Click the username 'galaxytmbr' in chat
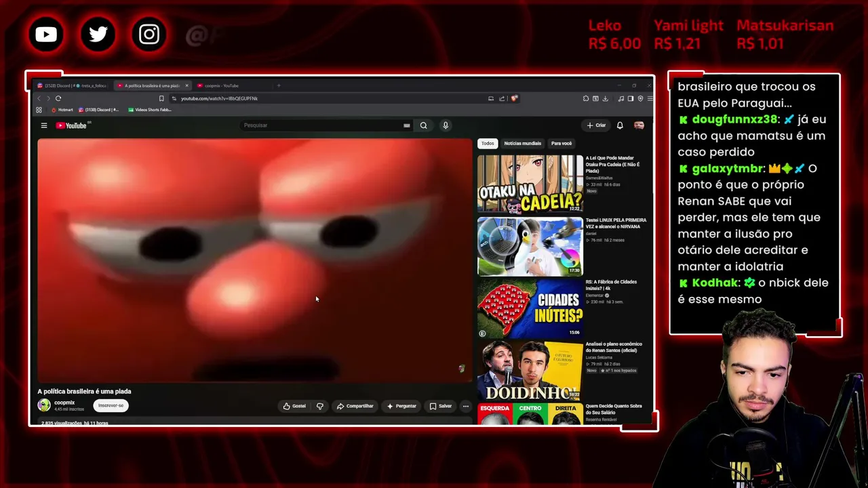The width and height of the screenshot is (868, 488). click(728, 169)
